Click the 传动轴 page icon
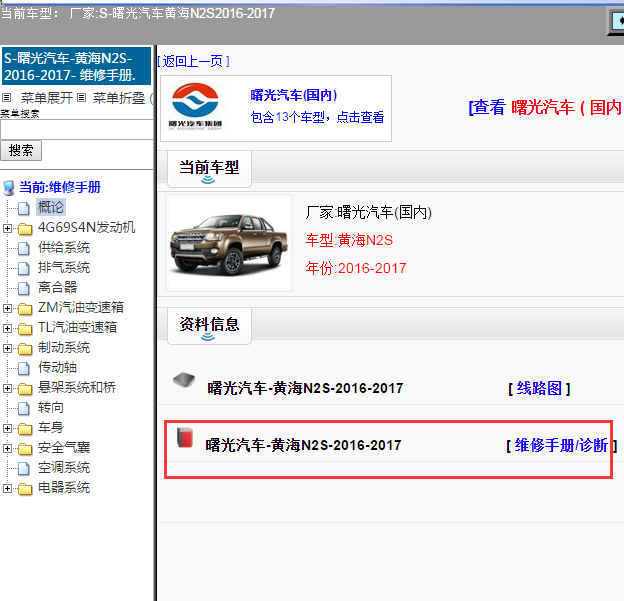This screenshot has width=624, height=601. pos(23,368)
